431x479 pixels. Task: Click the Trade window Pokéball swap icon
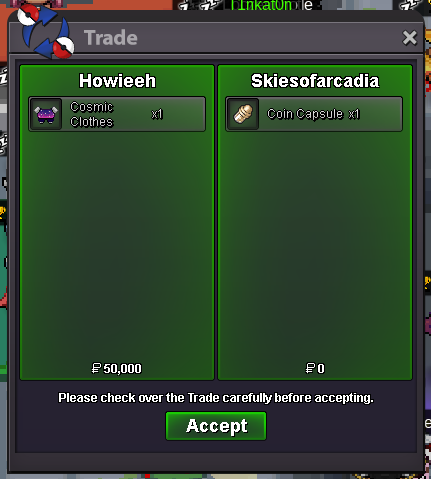pos(46,32)
